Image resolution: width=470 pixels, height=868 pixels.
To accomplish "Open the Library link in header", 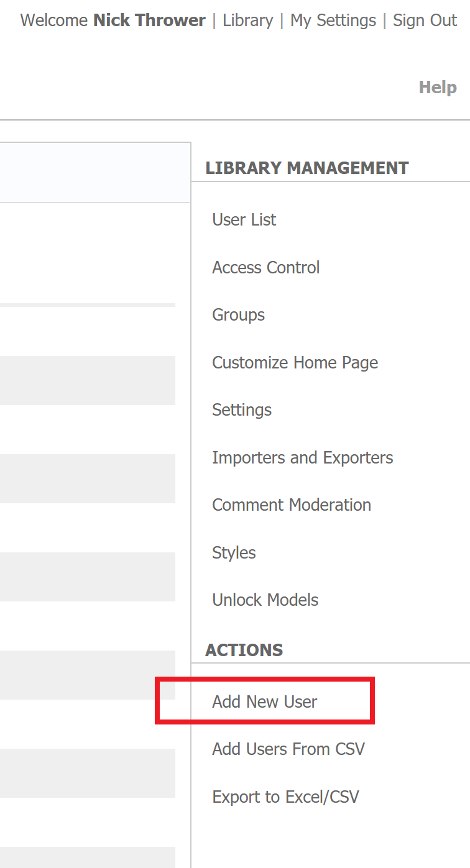I will click(247, 21).
